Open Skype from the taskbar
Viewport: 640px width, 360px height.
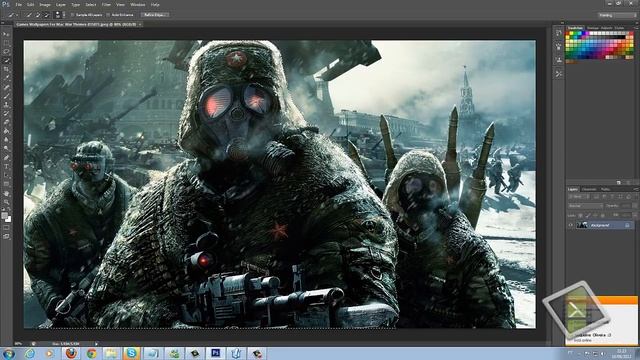131,353
